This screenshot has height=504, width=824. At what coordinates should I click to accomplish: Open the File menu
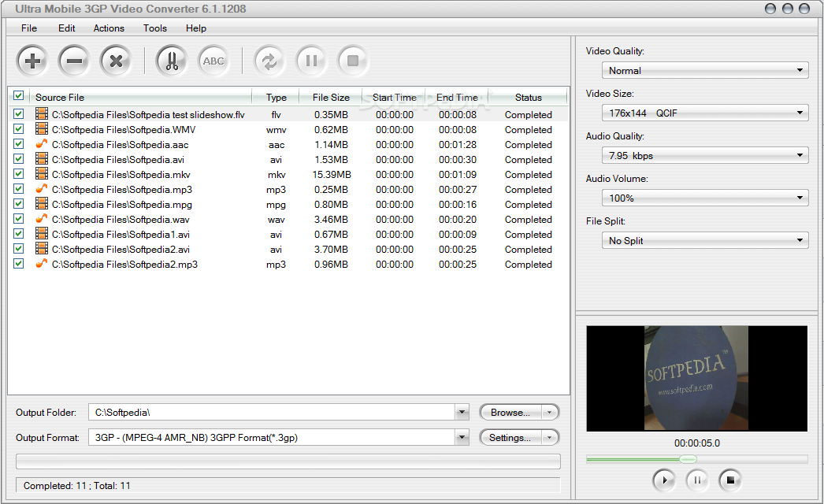(29, 28)
